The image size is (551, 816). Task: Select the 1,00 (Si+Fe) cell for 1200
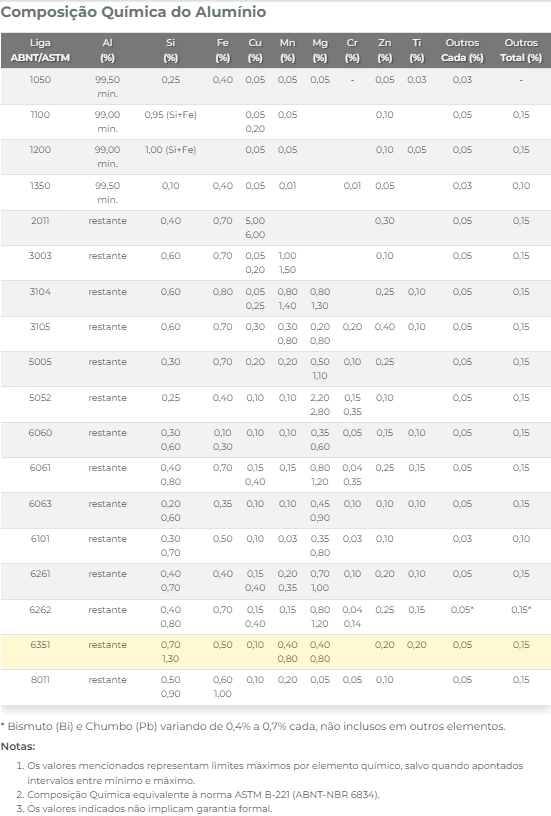[x=171, y=150]
